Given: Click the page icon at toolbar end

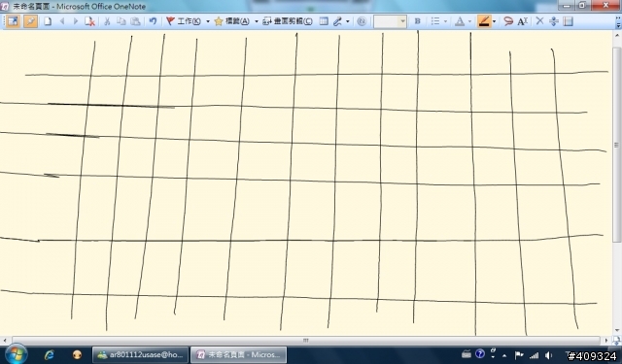Looking at the screenshot, I should pos(568,21).
